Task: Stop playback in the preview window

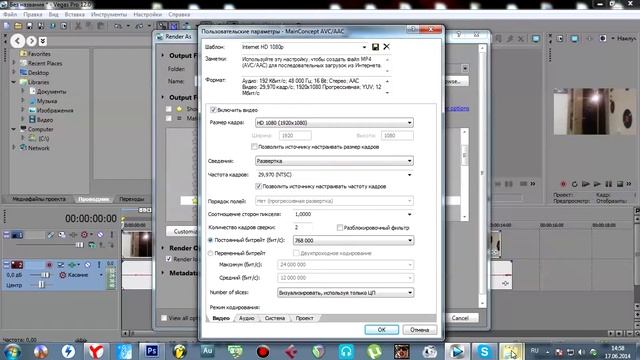Action: [620, 184]
